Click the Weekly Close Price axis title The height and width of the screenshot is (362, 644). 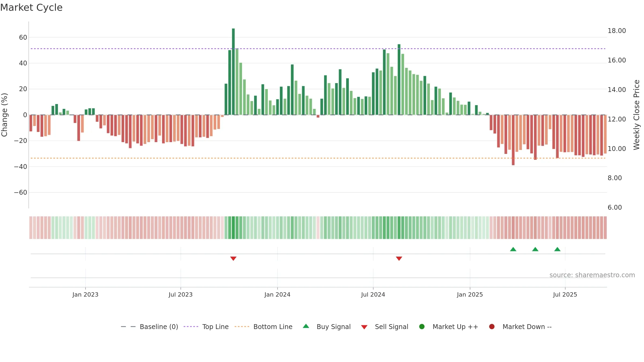pyautogui.click(x=636, y=115)
